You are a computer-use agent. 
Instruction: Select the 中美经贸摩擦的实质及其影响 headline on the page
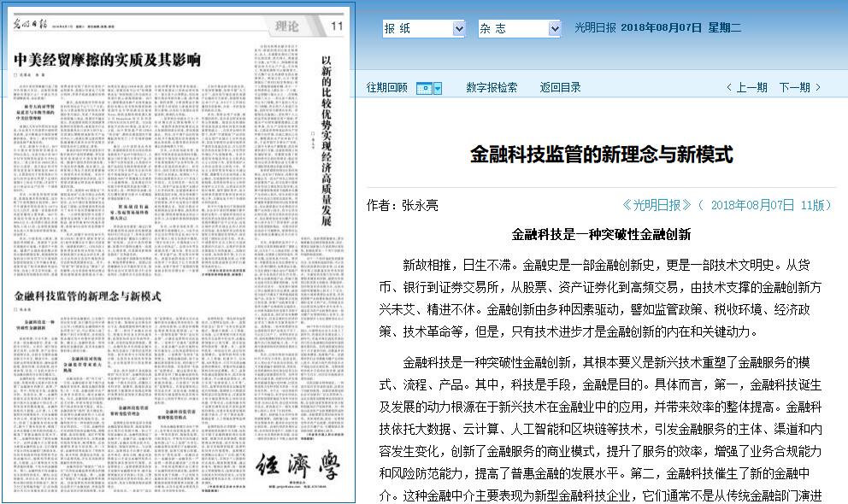point(107,60)
